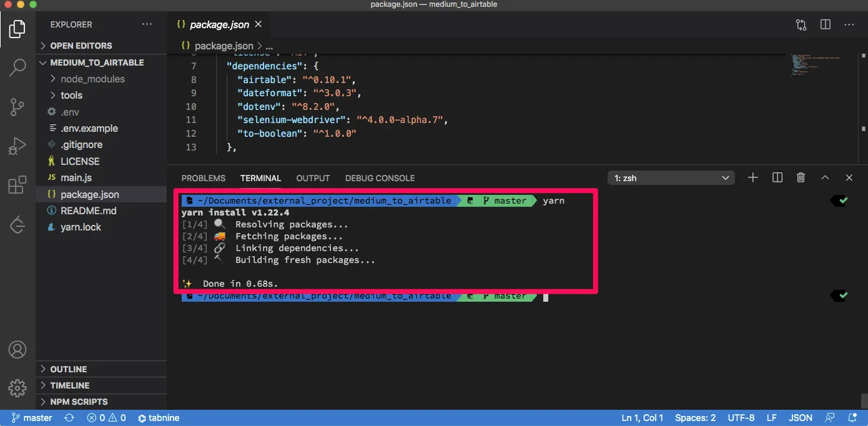Split the terminal pane
This screenshot has width=868, height=426.
click(777, 178)
